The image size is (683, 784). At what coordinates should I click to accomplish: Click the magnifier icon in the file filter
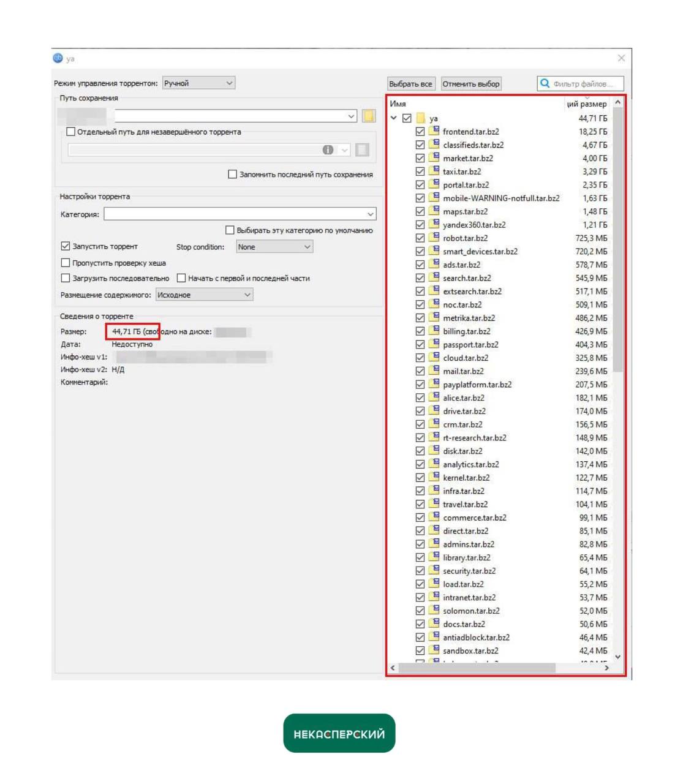(545, 83)
